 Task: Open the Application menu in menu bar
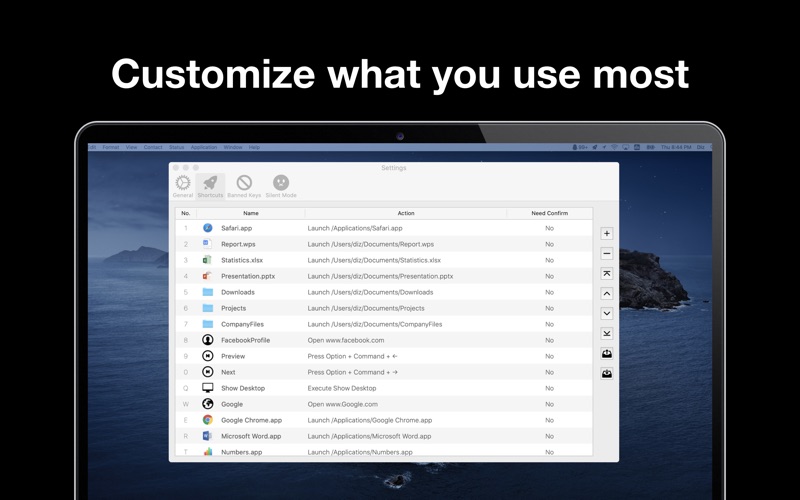(204, 147)
